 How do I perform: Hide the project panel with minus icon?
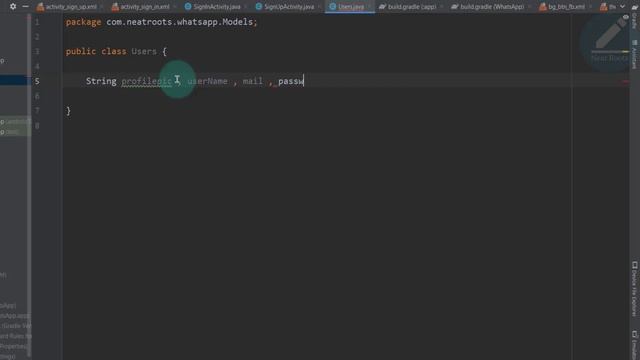[25, 6]
